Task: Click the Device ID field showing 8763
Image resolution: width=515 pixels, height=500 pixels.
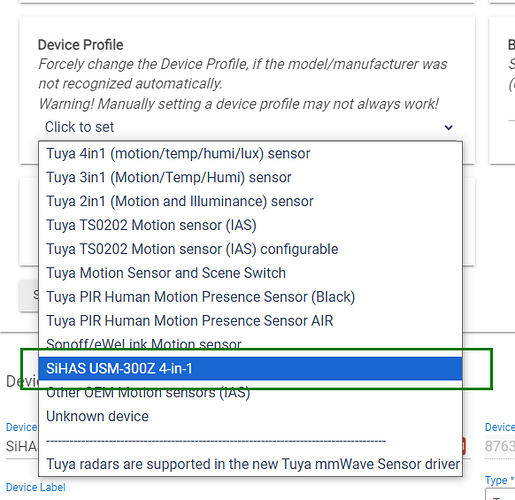Action: click(500, 446)
